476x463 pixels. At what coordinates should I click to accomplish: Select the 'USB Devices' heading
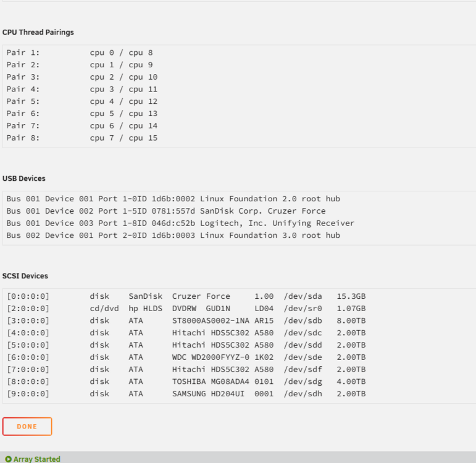pyautogui.click(x=24, y=178)
